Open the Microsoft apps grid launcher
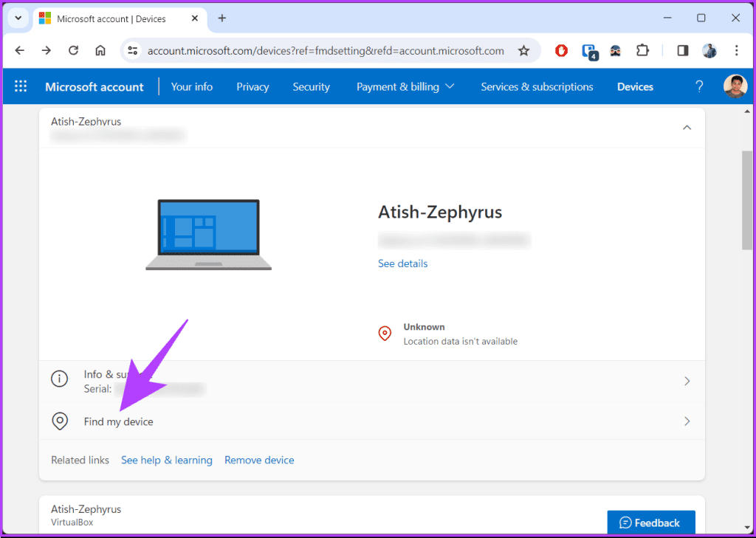The height and width of the screenshot is (538, 756). [x=21, y=87]
